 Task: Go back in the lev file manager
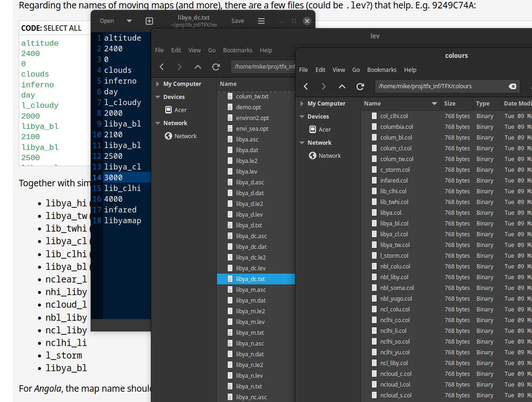[x=161, y=67]
